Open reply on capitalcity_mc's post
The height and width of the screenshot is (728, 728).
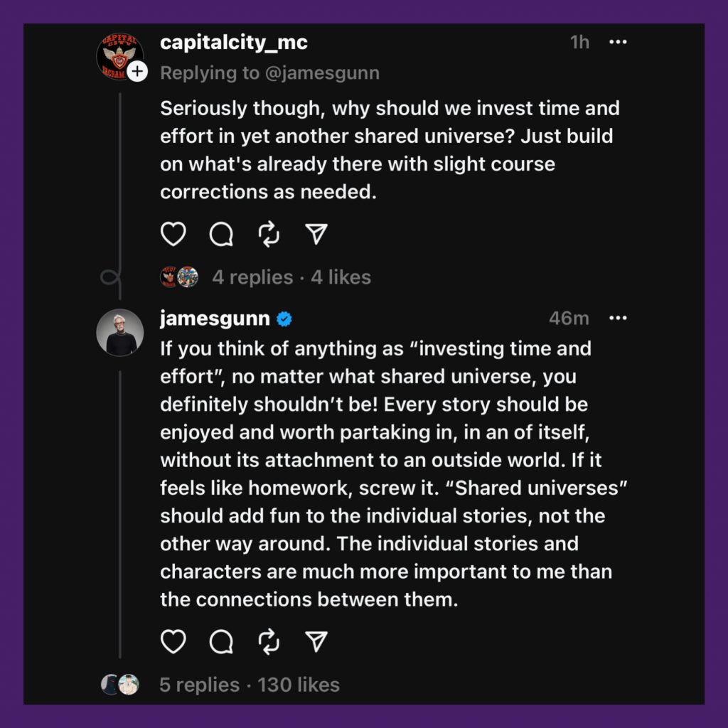pos(221,234)
